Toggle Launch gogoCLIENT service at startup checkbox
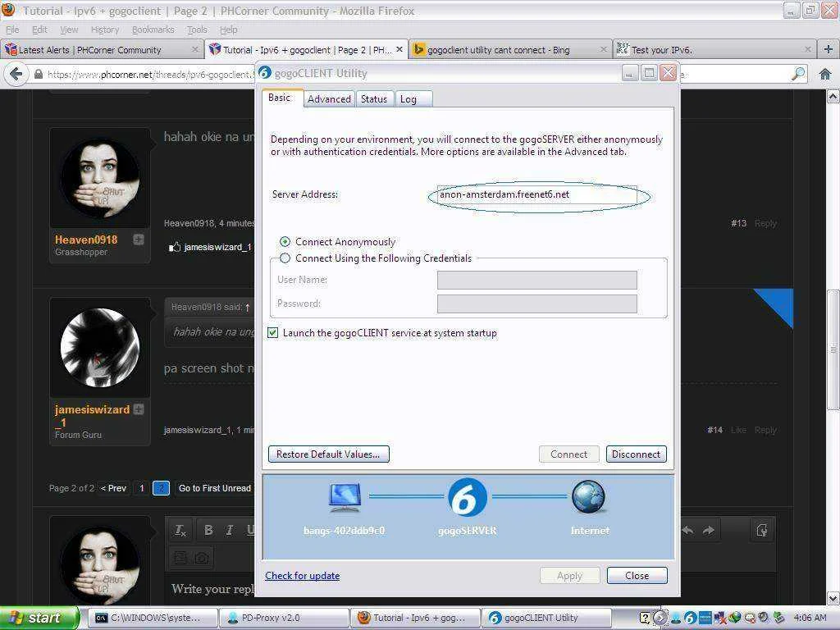The width and height of the screenshot is (840, 630). (x=272, y=333)
